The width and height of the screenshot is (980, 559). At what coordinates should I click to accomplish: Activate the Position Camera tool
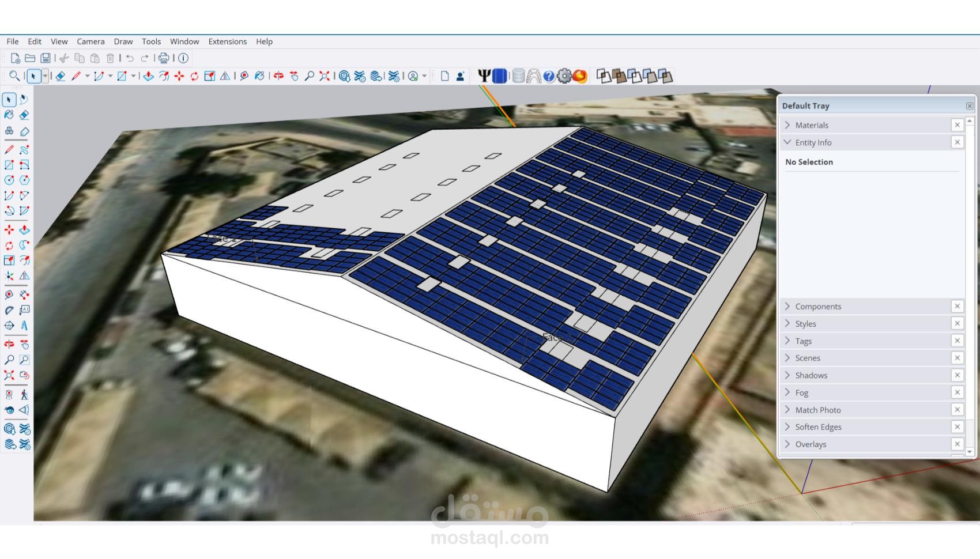pyautogui.click(x=9, y=395)
